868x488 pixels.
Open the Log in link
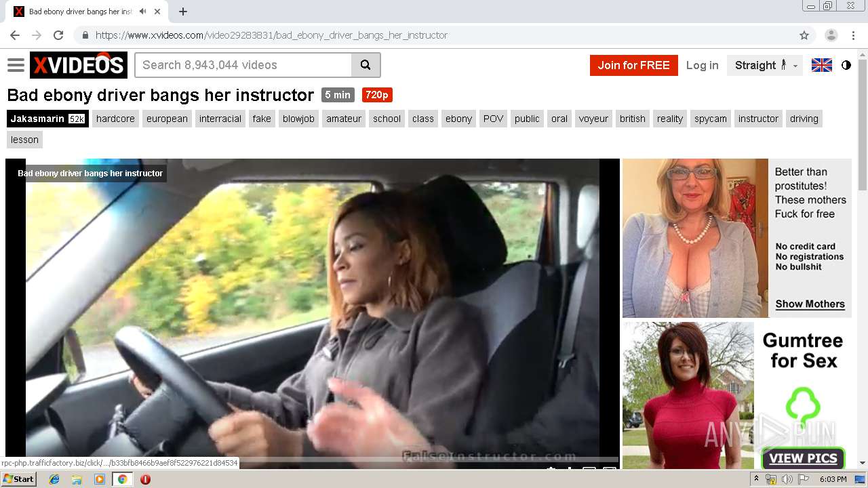[x=702, y=65]
